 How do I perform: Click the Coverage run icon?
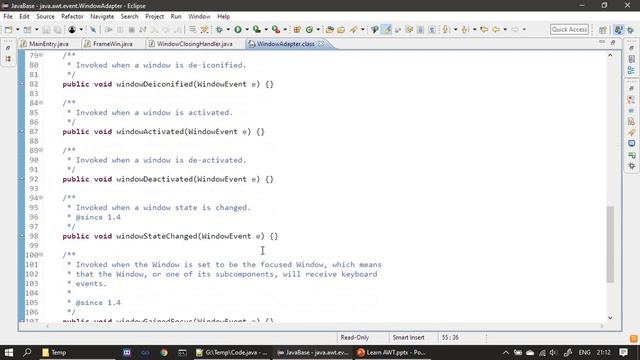coord(257,29)
